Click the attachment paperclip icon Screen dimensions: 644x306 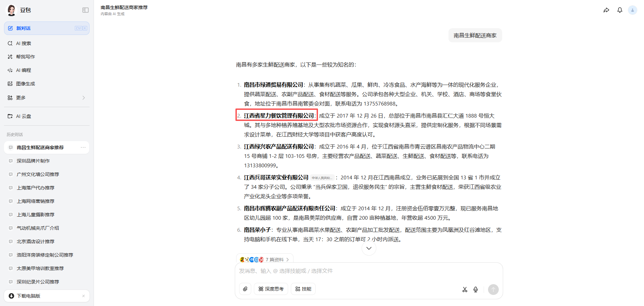[245, 289]
